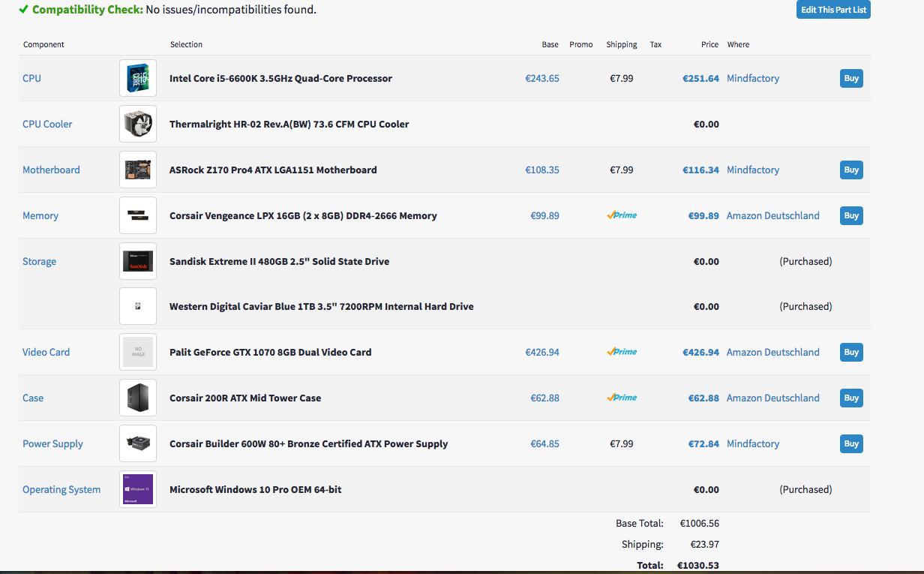
Task: Click the Corsair Builder power supply thumbnail
Action: click(138, 443)
